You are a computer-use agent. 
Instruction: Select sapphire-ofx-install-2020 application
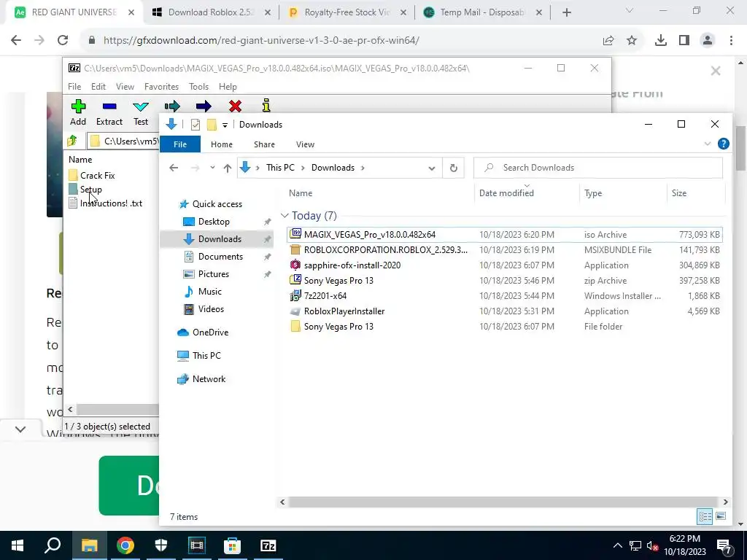pos(505,265)
